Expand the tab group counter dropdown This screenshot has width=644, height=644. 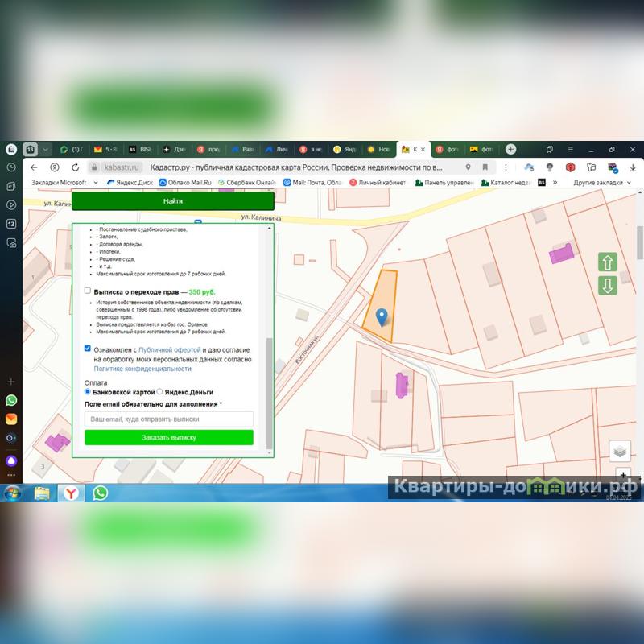46,149
